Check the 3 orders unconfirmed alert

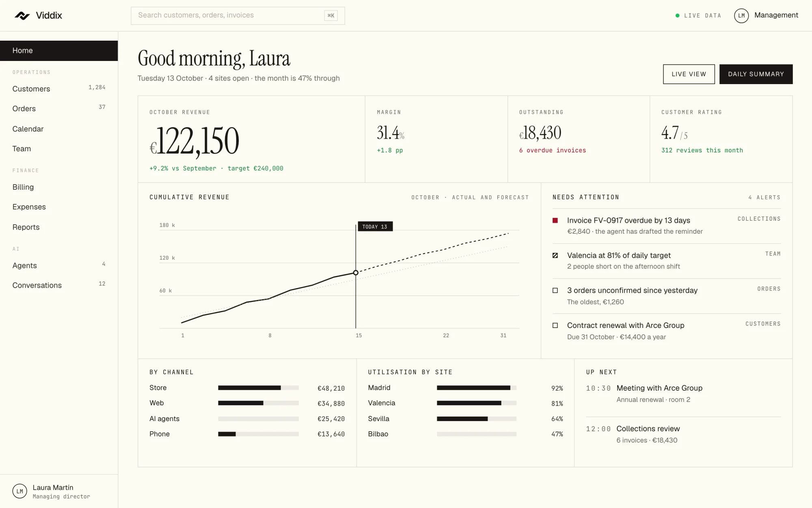[555, 290]
